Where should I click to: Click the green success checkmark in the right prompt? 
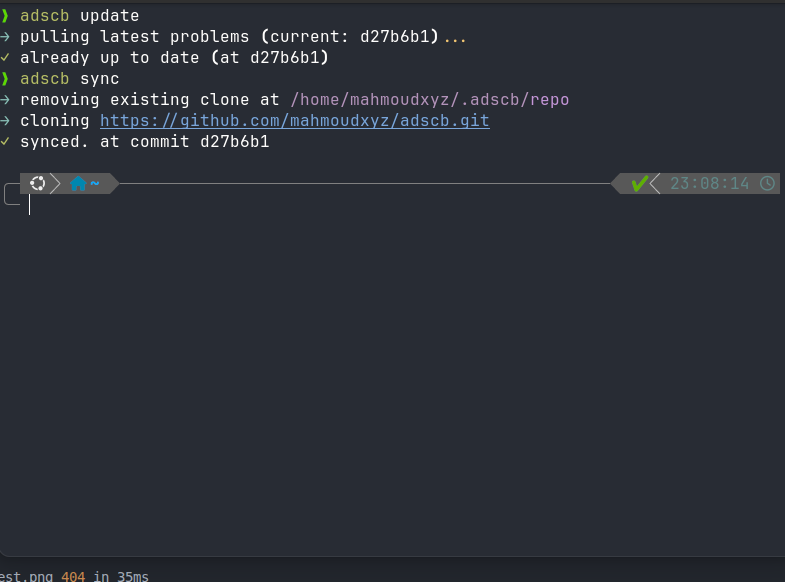[639, 183]
